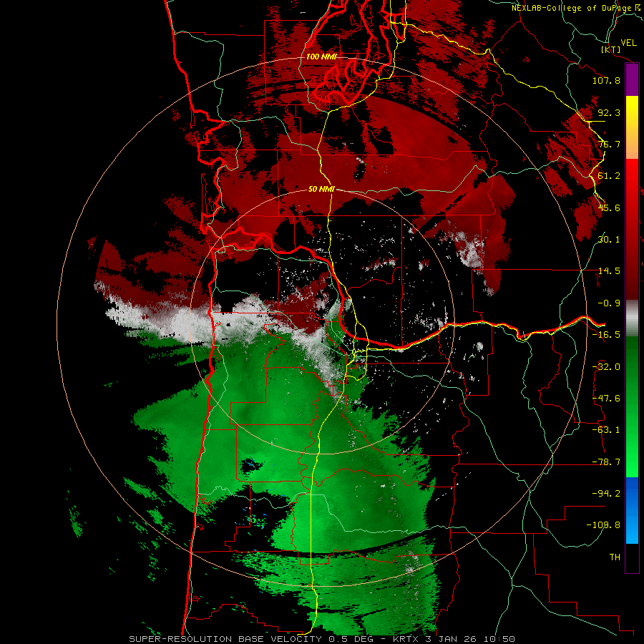The width and height of the screenshot is (644, 644).
Task: Click the -94.2 velocity scale value
Action: pyautogui.click(x=606, y=493)
